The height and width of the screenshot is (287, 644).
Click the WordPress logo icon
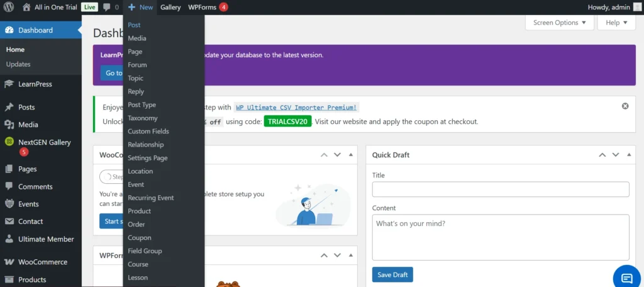9,8
